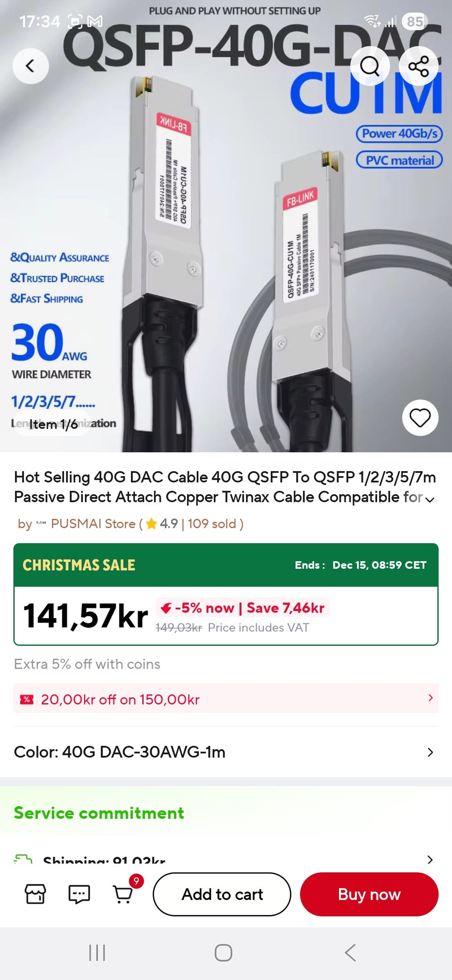Viewport: 452px width, 980px height.
Task: Tap Buy now button
Action: 369,894
